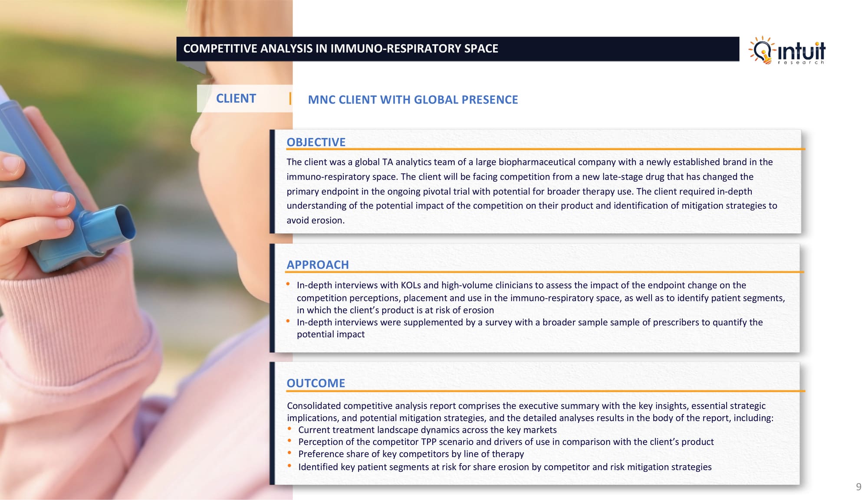This screenshot has width=868, height=500.
Task: Click the orange divider next to CLIENT
Action: 290,98
